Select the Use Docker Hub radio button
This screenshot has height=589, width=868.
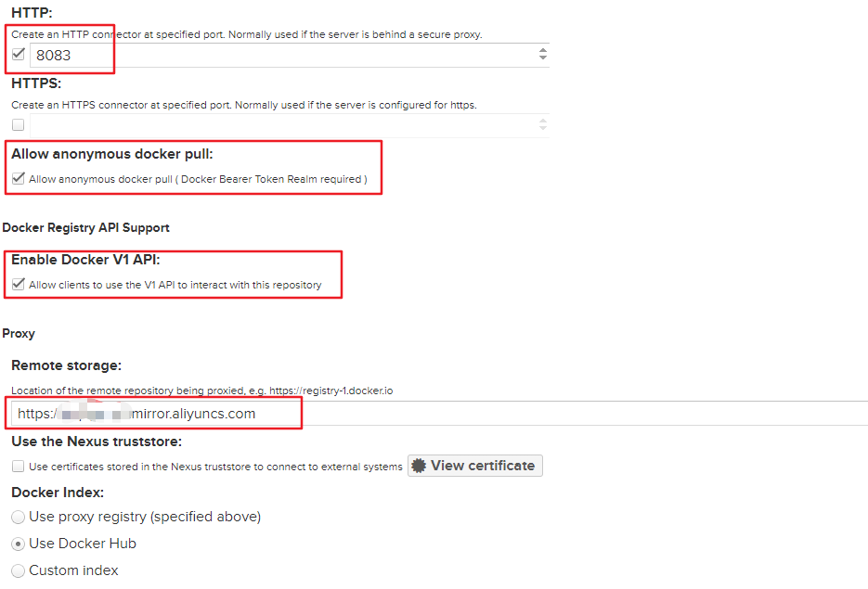19,544
